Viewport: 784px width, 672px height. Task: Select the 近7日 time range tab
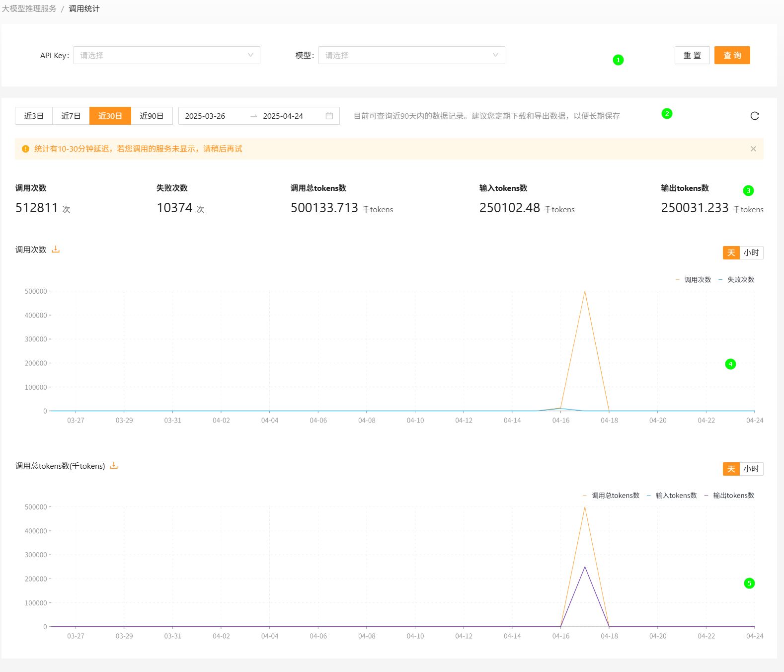(71, 116)
